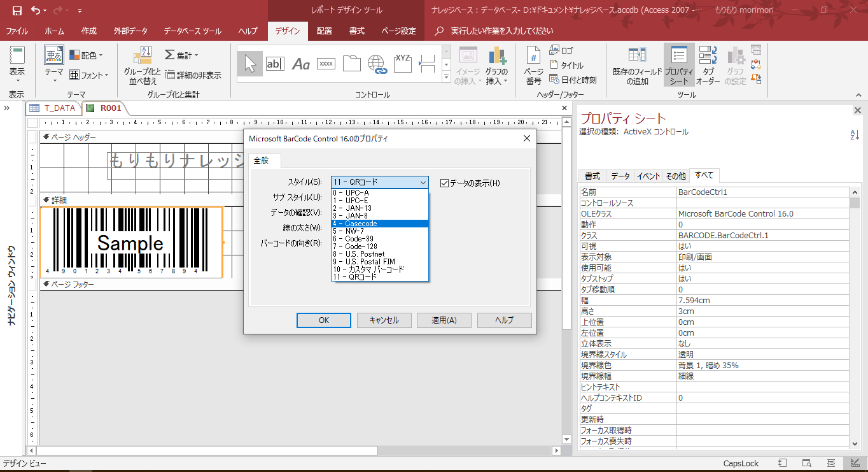Select 6 - Code-39 in style list
The image size is (868, 472).
pos(380,239)
